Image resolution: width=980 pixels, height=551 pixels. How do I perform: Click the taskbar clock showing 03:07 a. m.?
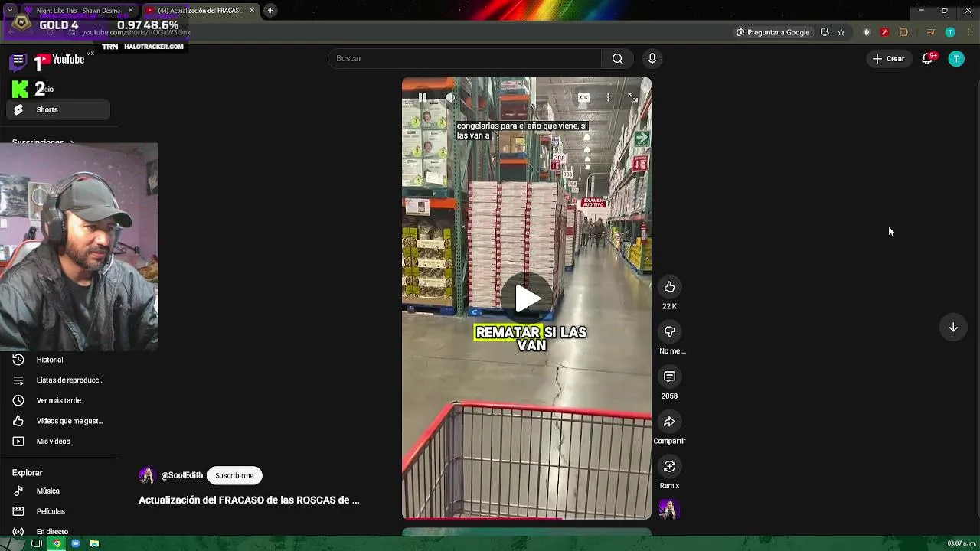[x=962, y=543]
